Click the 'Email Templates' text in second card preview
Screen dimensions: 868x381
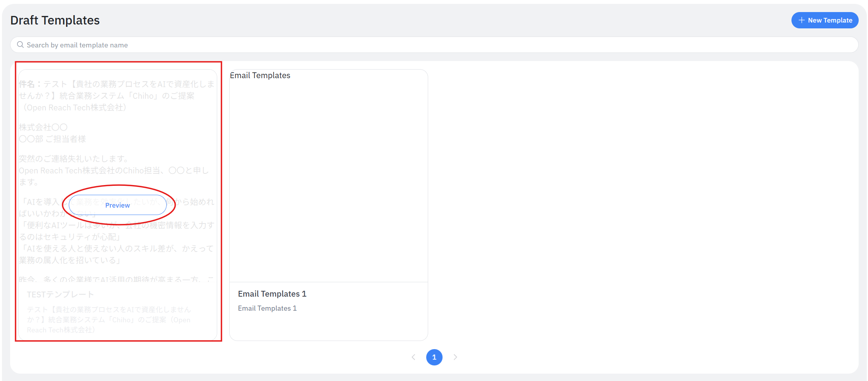point(260,75)
